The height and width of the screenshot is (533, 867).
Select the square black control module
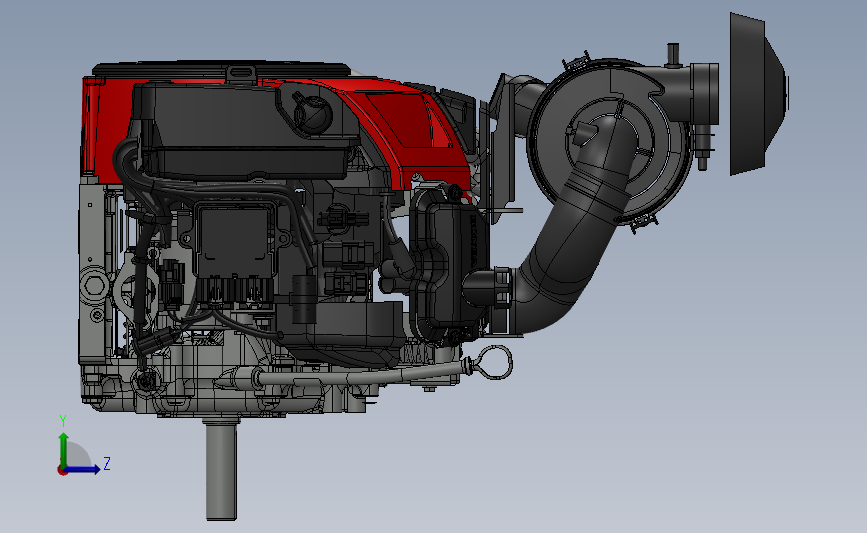pyautogui.click(x=235, y=241)
